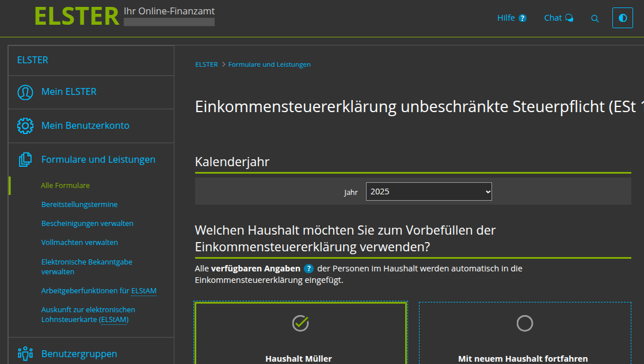Open the search magnifier icon
This screenshot has width=644, height=364.
[x=595, y=18]
